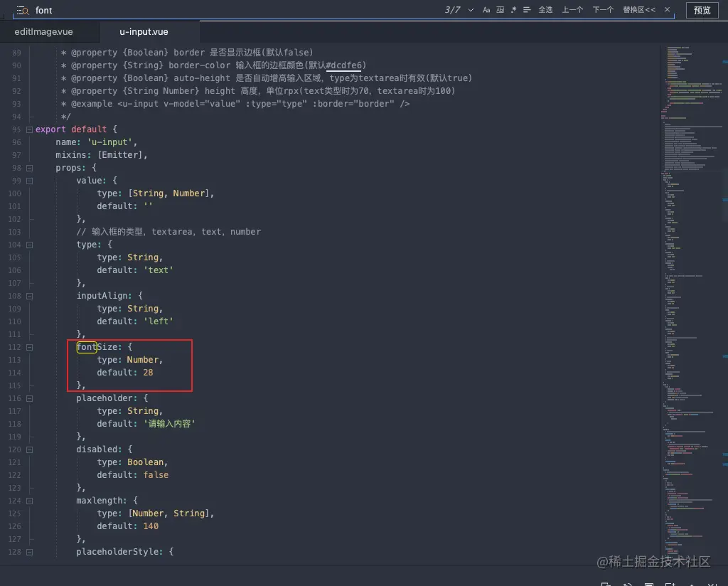Image resolution: width=728 pixels, height=586 pixels.
Task: Close the search bar with the X
Action: [x=667, y=10]
